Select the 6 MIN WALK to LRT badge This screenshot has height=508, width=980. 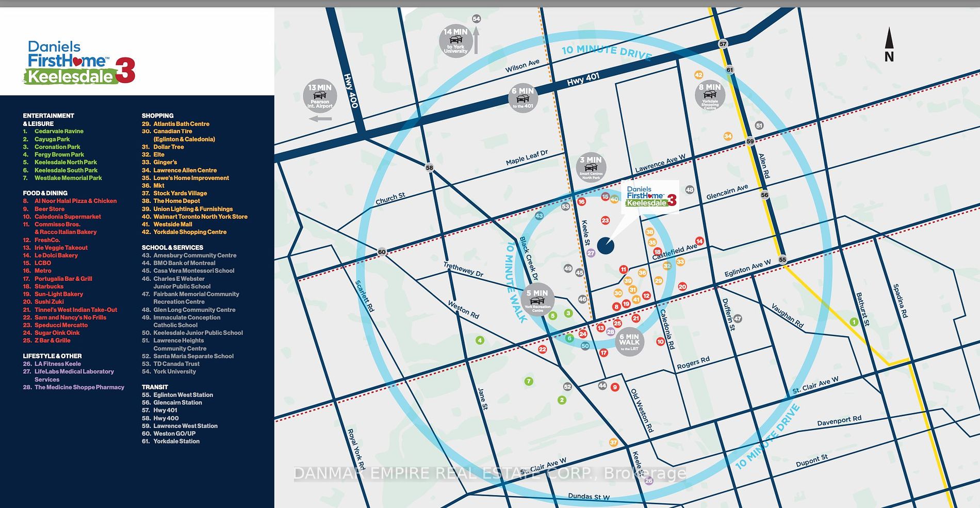pyautogui.click(x=629, y=341)
